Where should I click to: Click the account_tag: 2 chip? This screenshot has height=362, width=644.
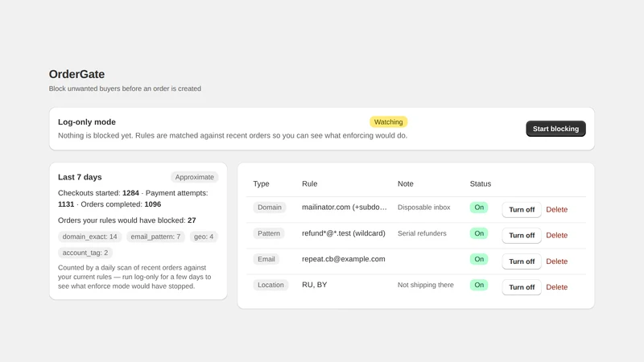(85, 253)
